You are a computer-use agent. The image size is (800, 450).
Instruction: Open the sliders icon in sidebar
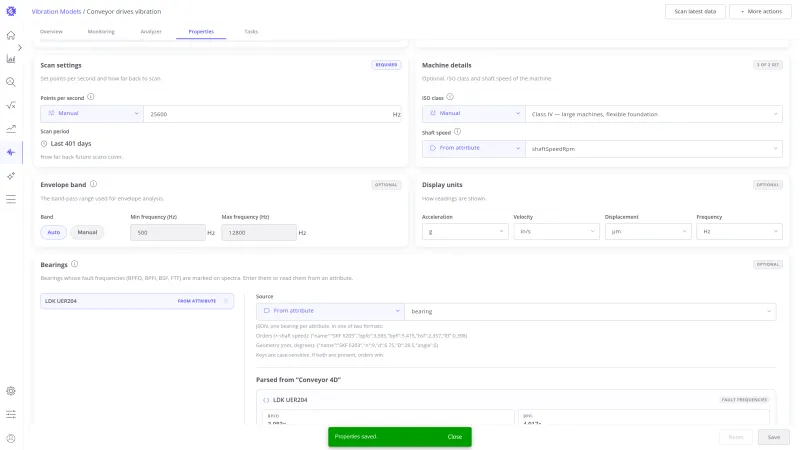coord(11,414)
